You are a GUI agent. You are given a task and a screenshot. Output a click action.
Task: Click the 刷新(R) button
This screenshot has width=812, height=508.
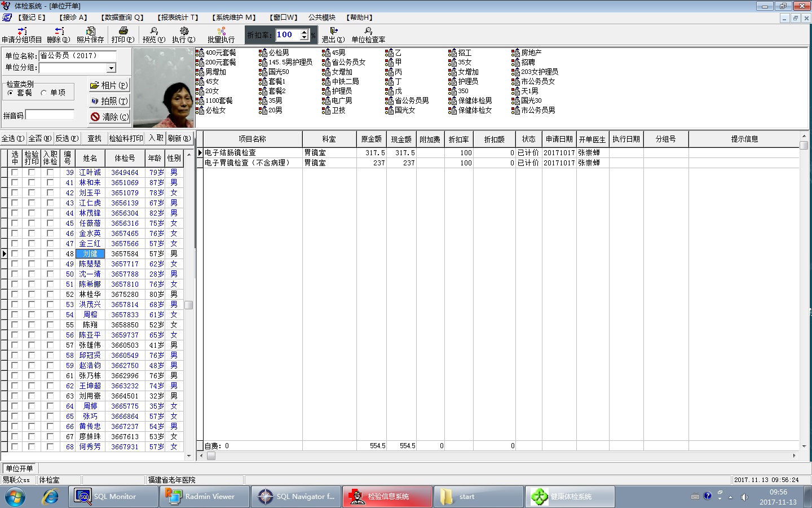[179, 138]
